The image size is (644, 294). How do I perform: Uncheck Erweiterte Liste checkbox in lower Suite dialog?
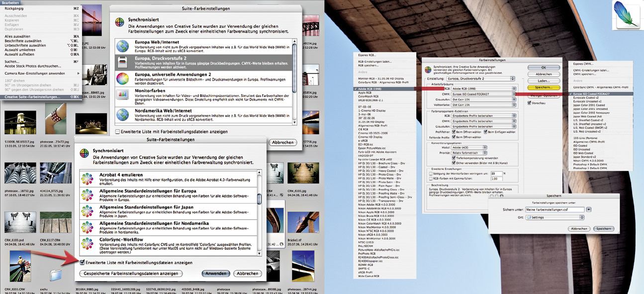(x=83, y=263)
